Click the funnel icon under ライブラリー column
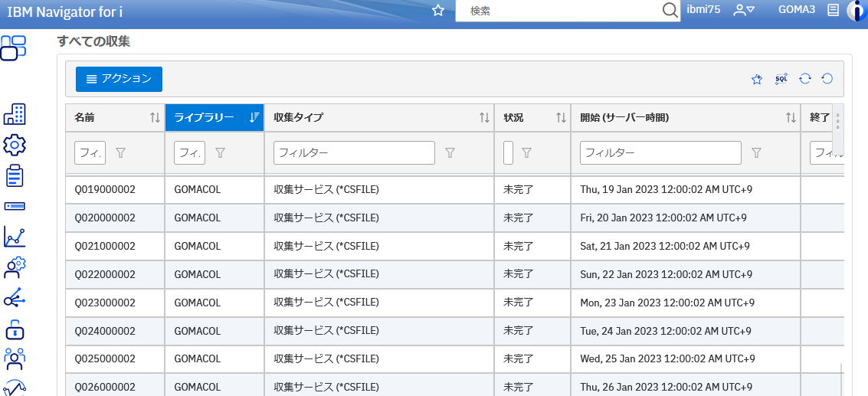Screen dimensions: 868x396 220,153
